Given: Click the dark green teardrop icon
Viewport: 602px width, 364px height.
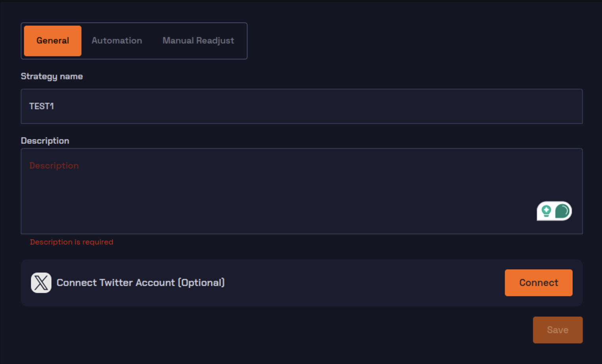Looking at the screenshot, I should point(562,211).
